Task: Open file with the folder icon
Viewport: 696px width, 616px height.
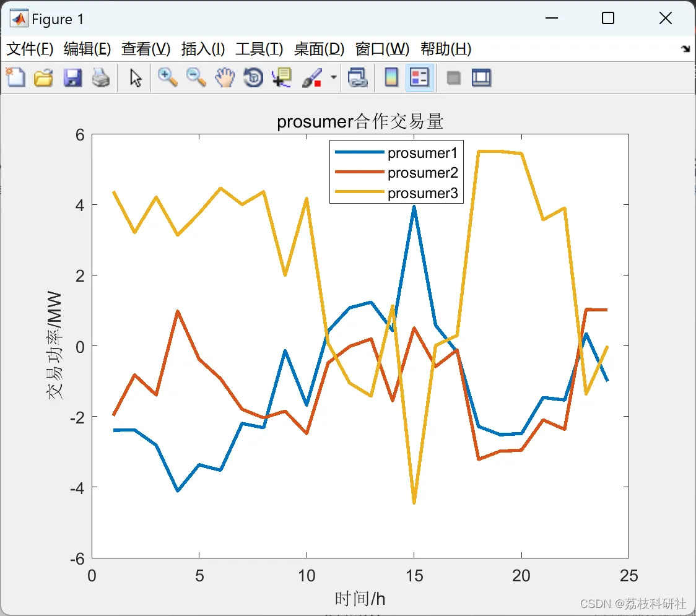Action: click(43, 77)
